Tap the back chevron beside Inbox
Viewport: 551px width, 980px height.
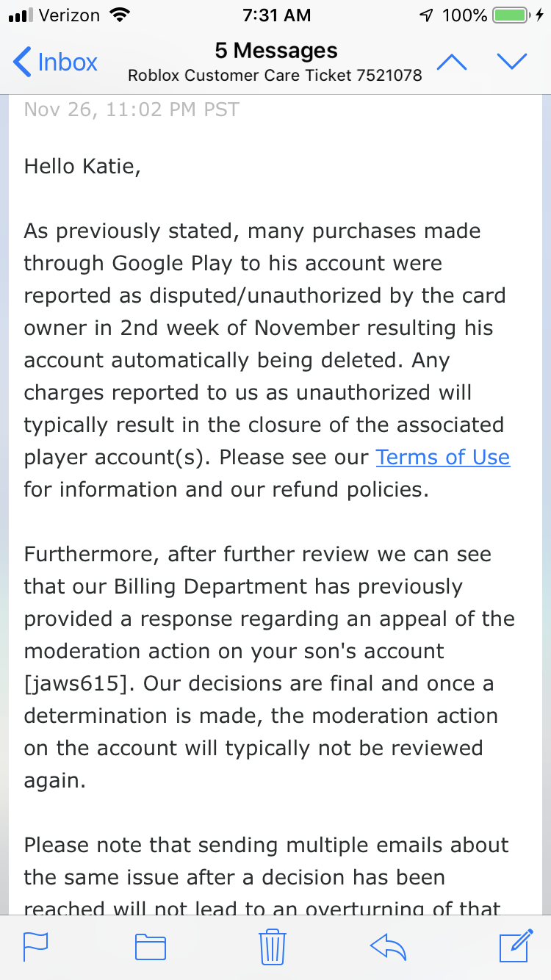pos(22,62)
